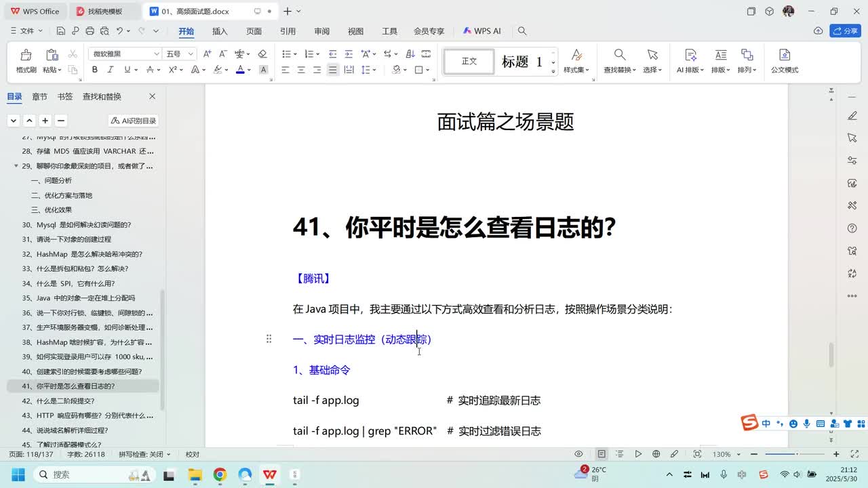
Task: Toggle Italic formatting
Action: tap(111, 70)
